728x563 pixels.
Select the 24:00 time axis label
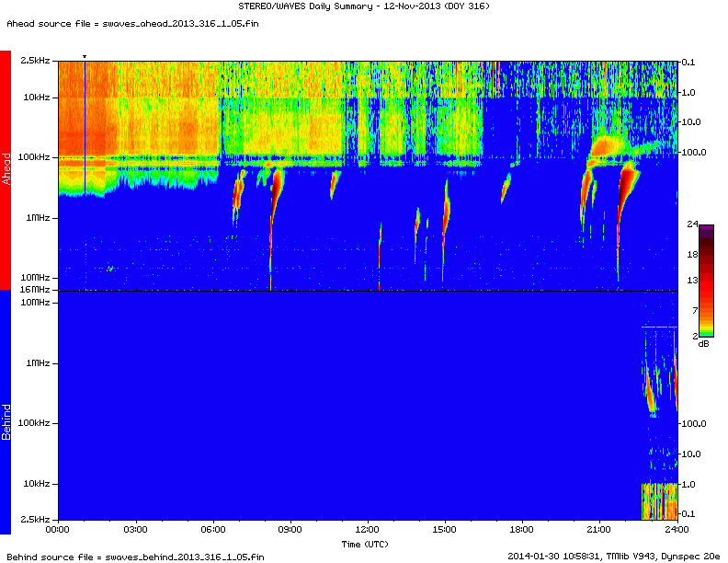677,530
